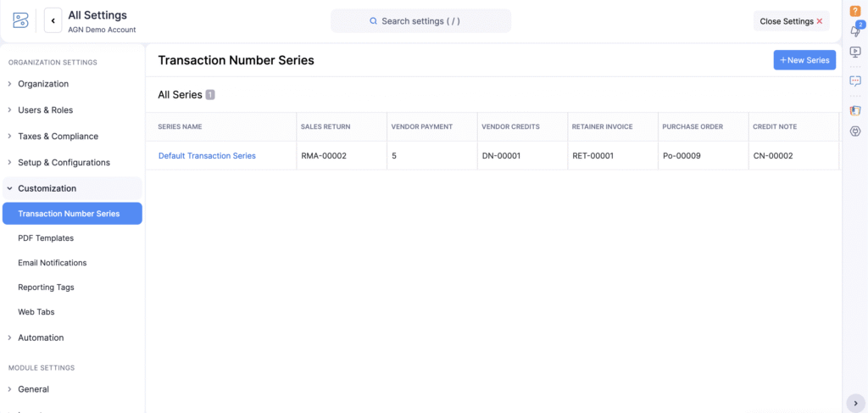The height and width of the screenshot is (413, 868).
Task: Open the plug integrations icon in right rail
Action: (x=854, y=131)
